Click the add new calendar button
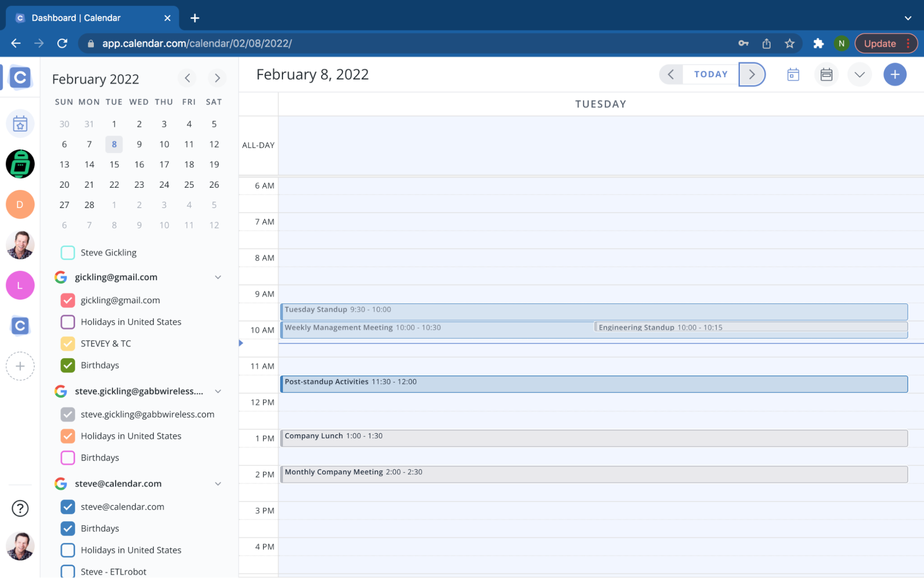This screenshot has width=924, height=578. [20, 366]
